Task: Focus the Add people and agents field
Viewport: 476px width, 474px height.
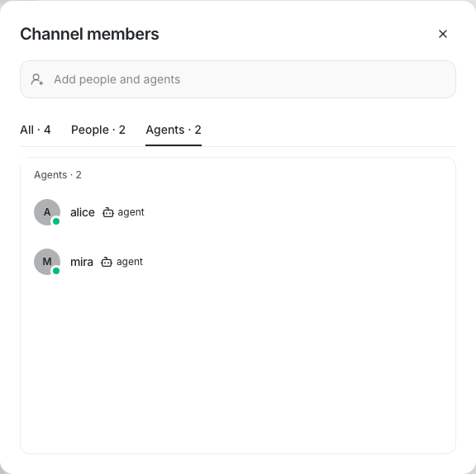Action: [238, 79]
